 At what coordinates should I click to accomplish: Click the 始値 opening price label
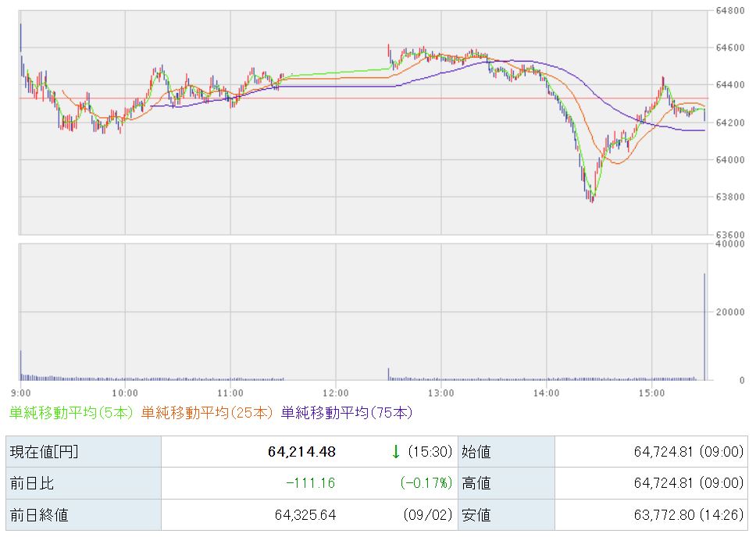(476, 452)
